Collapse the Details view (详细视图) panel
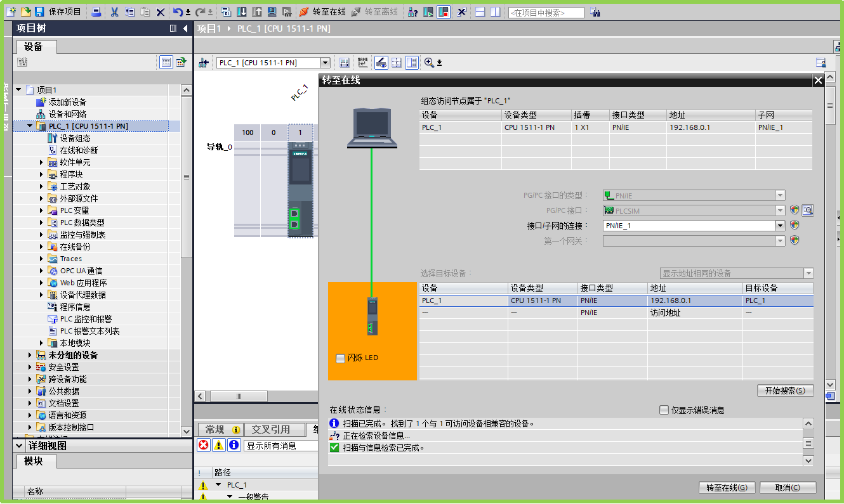Screen dimensions: 844x504 pyautogui.click(x=19, y=446)
